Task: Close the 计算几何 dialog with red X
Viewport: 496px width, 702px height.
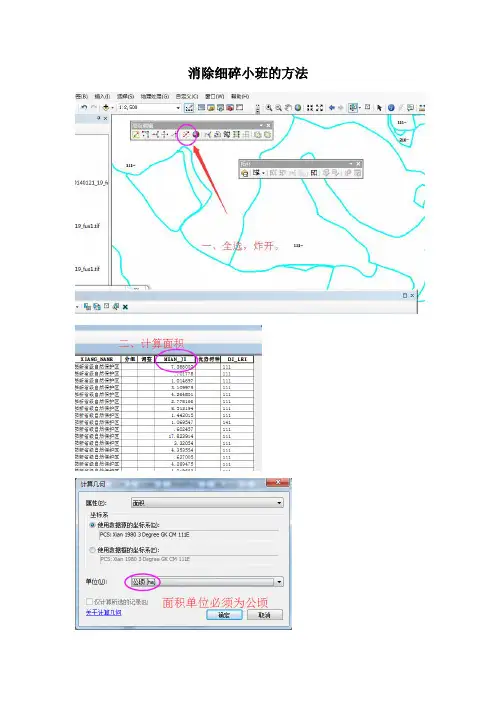Action: (278, 483)
